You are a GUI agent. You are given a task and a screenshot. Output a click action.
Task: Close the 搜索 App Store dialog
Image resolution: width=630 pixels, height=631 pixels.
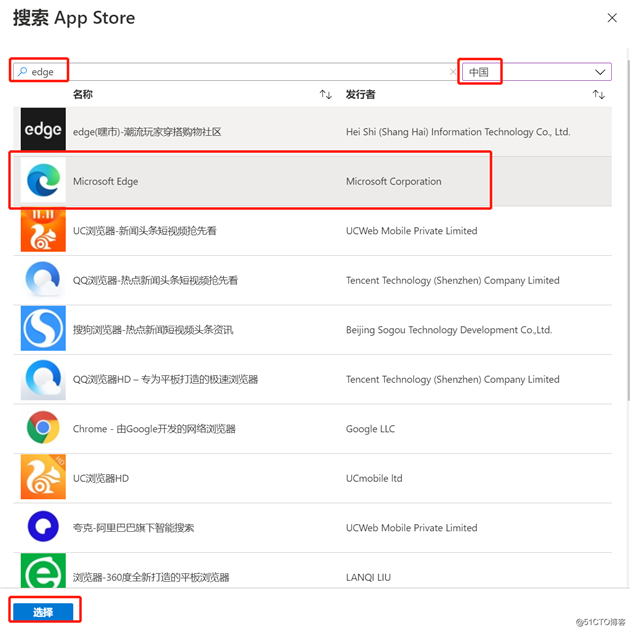[612, 18]
